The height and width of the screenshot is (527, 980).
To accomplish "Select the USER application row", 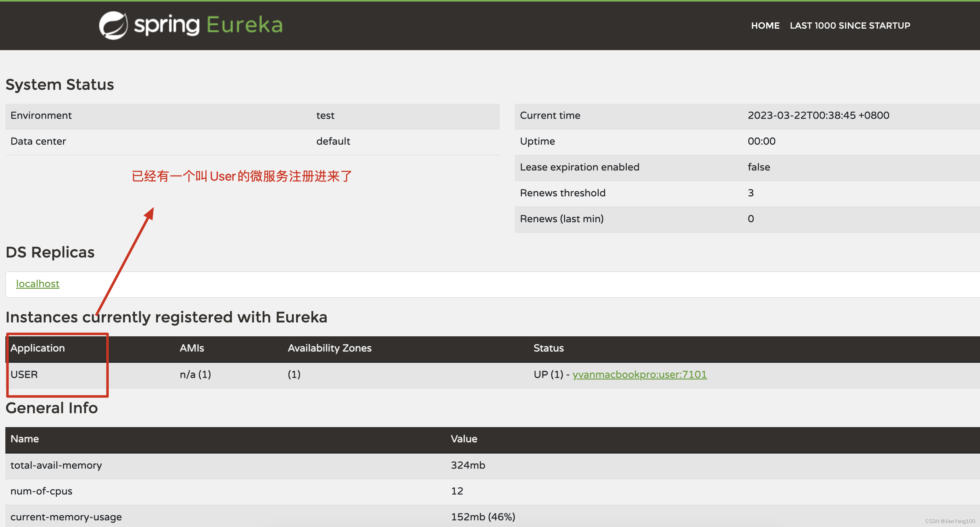I will pyautogui.click(x=24, y=374).
